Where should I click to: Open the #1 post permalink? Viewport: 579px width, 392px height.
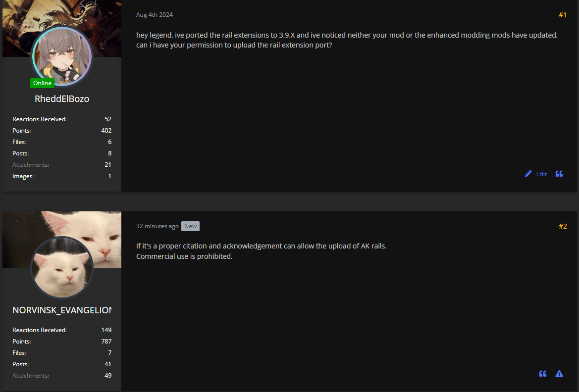click(x=562, y=15)
